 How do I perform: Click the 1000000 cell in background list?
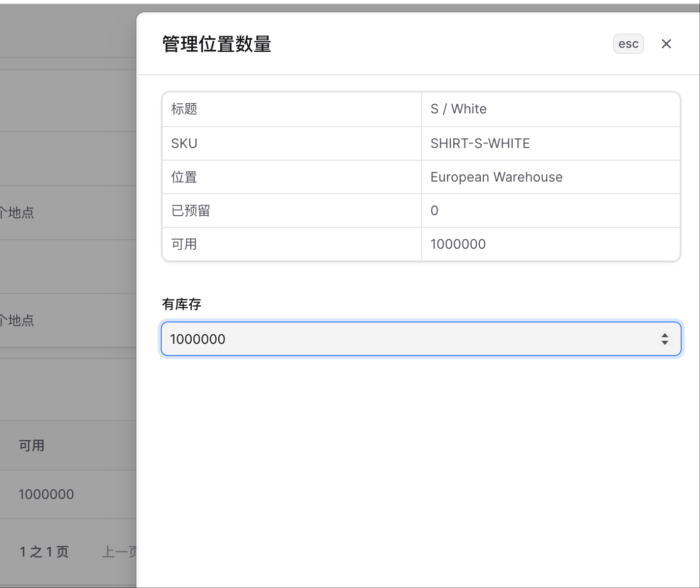point(46,494)
